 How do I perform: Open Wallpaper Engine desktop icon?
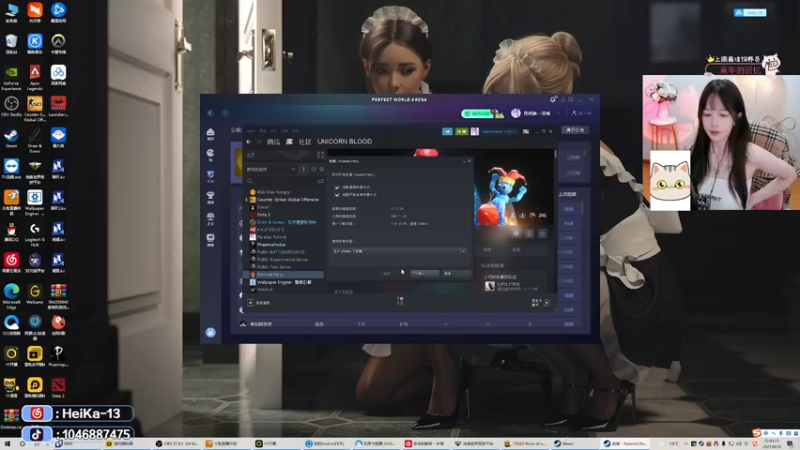point(35,202)
